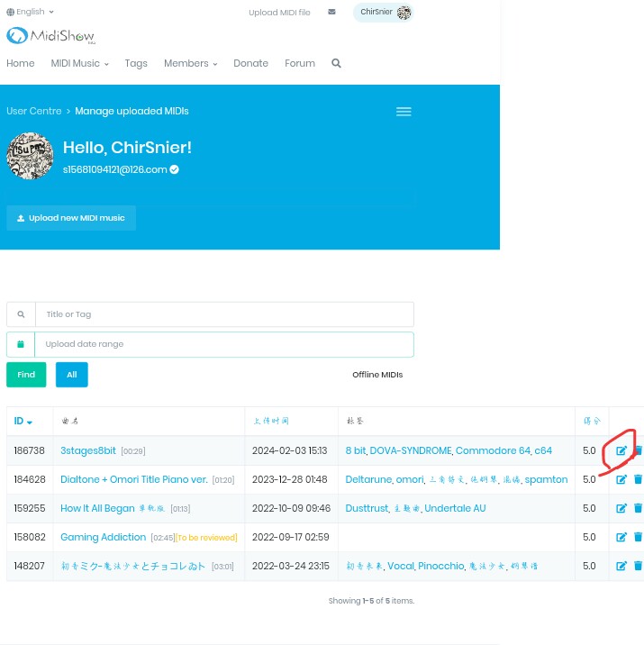
Task: Delete the entry with ID 148207
Action: pos(638,566)
